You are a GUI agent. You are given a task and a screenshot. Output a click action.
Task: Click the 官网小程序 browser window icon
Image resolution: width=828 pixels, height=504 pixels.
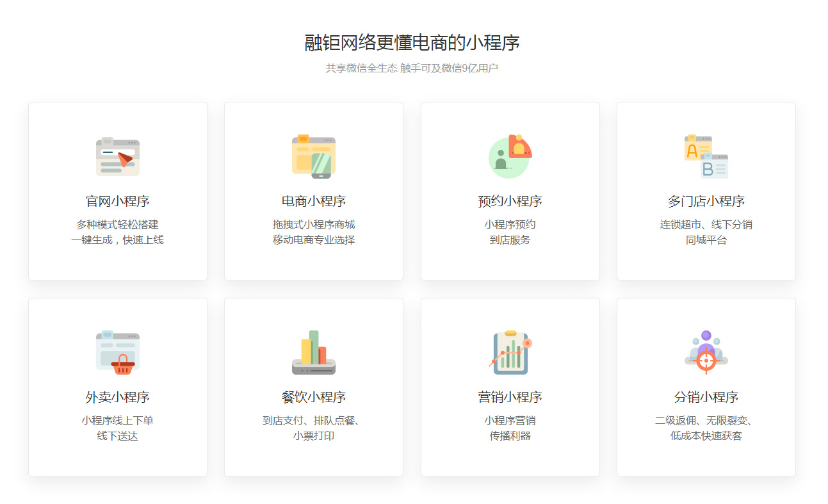(x=118, y=157)
